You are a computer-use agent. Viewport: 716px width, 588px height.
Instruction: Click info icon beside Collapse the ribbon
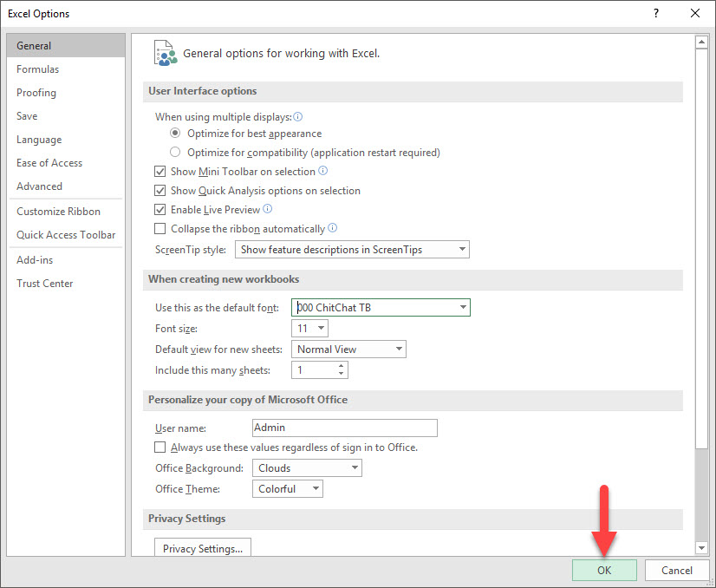pos(332,228)
